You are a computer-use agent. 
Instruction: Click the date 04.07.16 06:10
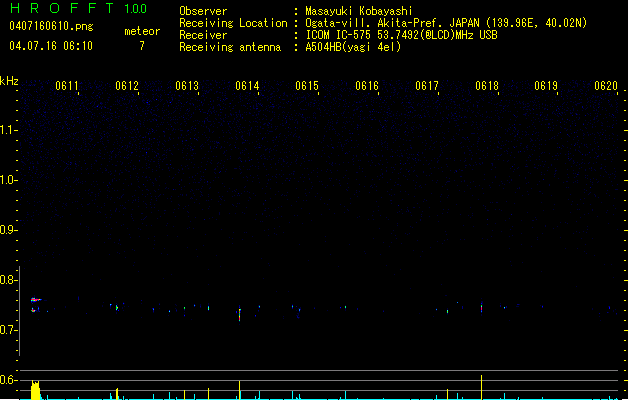click(51, 46)
